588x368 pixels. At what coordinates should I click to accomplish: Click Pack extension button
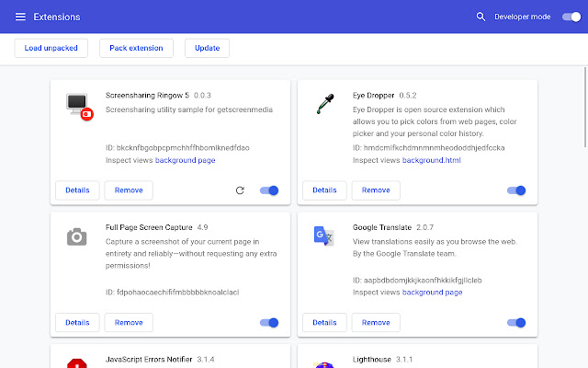[136, 48]
